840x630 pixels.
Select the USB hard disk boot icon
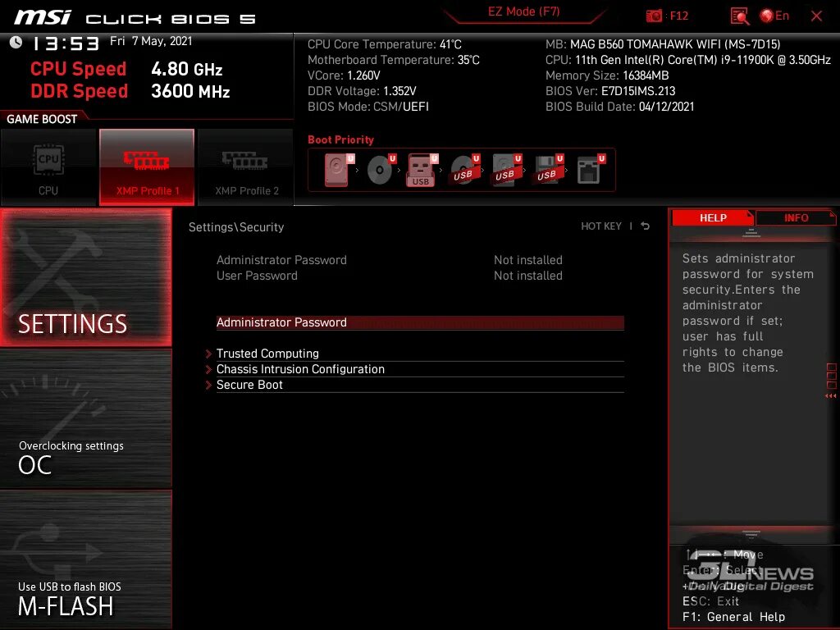[506, 170]
